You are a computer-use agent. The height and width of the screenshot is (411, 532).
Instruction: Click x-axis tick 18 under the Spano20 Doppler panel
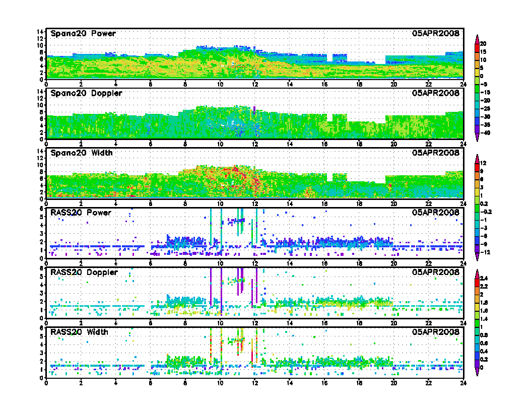point(359,144)
